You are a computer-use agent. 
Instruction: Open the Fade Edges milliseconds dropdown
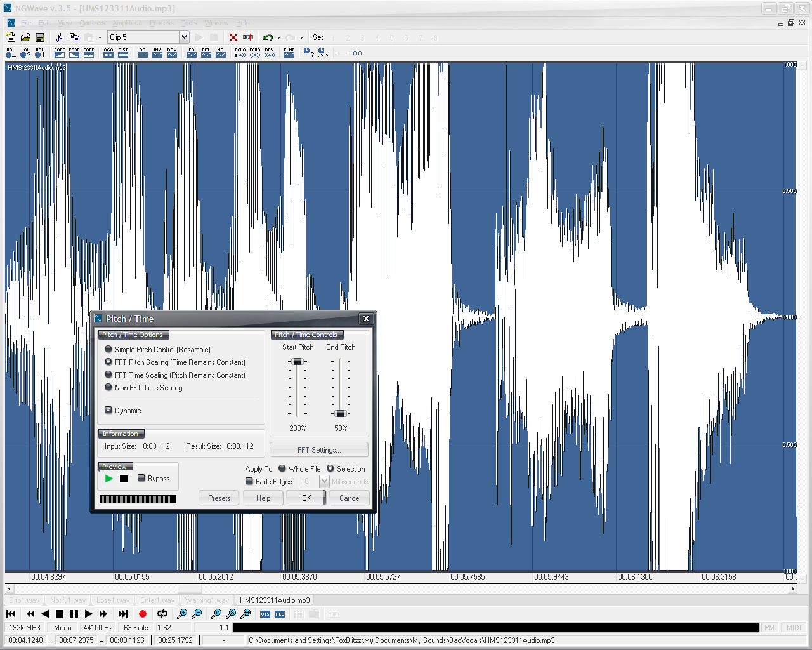click(x=324, y=481)
